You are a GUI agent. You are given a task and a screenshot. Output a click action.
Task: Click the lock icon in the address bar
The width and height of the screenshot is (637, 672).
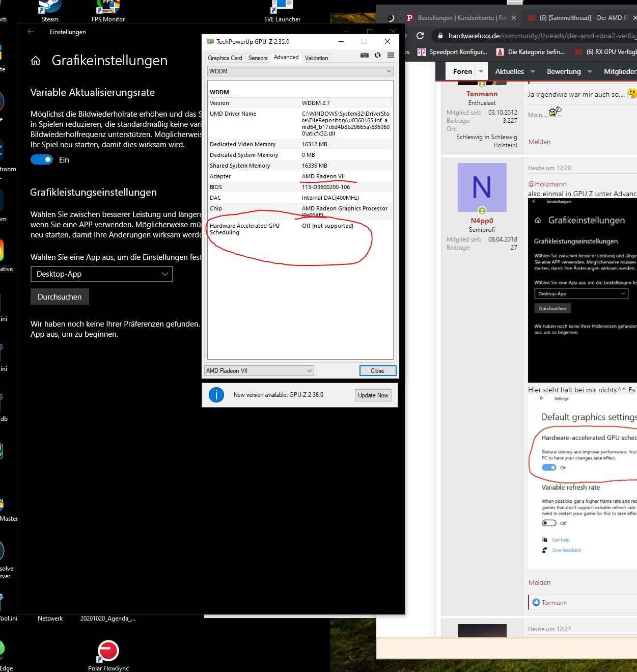440,36
